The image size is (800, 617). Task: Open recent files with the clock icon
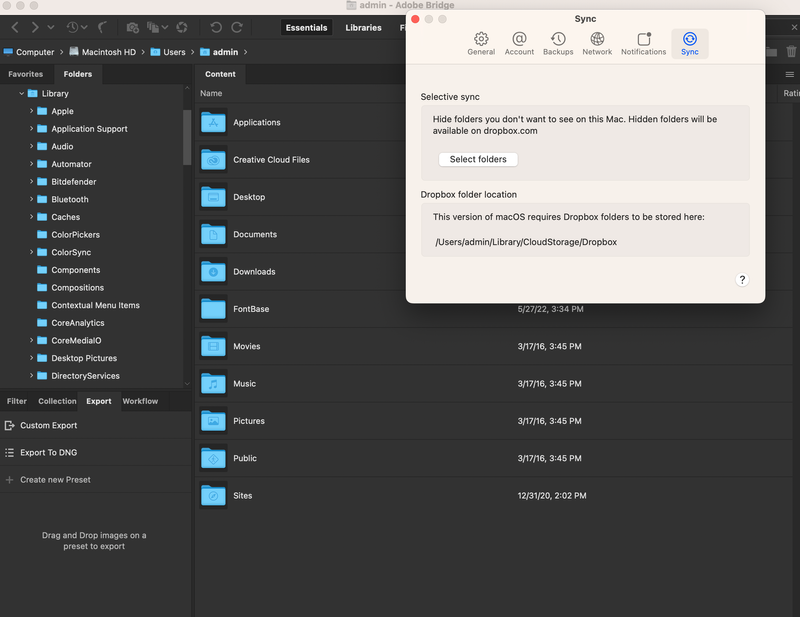point(72,28)
